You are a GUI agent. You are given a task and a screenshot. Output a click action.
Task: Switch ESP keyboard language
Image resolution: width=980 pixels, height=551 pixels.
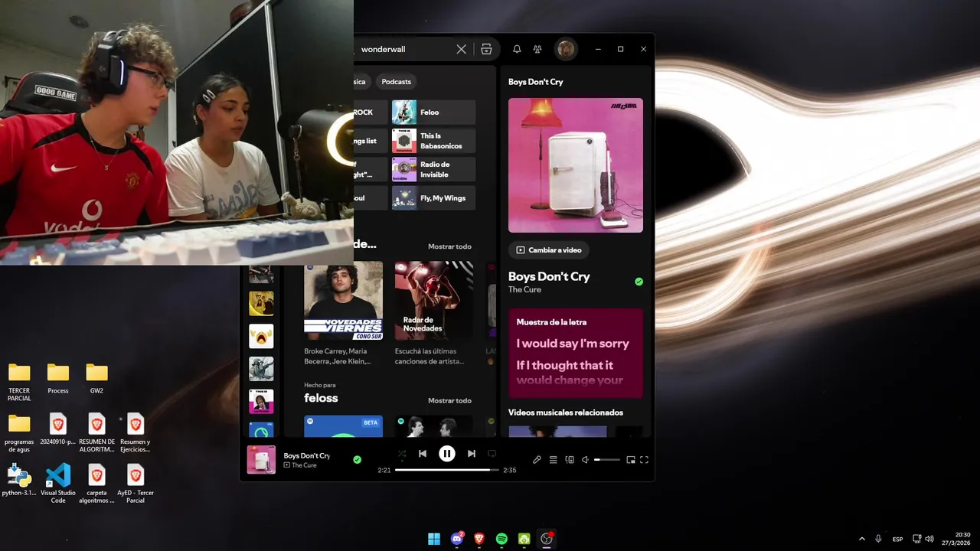(897, 539)
